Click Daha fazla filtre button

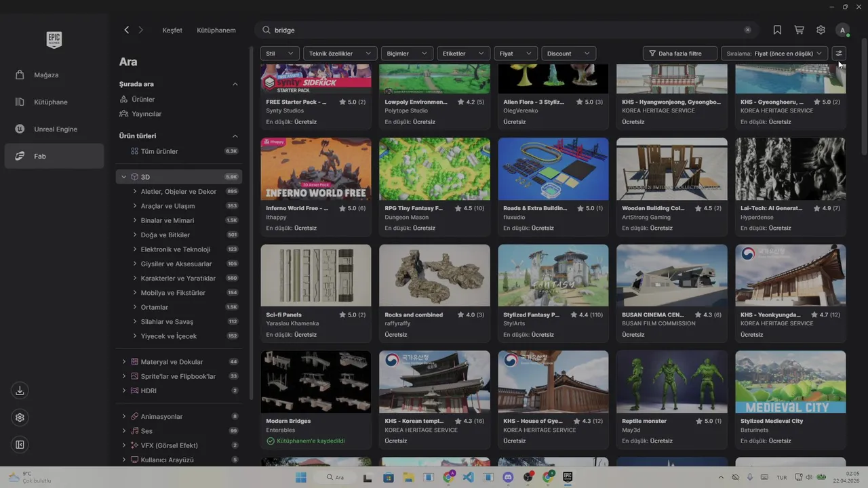click(679, 54)
